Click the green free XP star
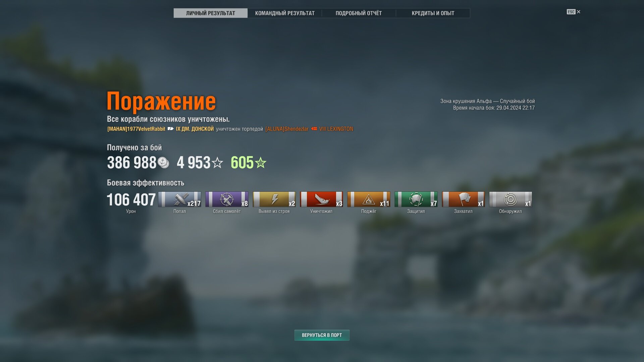The height and width of the screenshot is (362, 644). (261, 163)
